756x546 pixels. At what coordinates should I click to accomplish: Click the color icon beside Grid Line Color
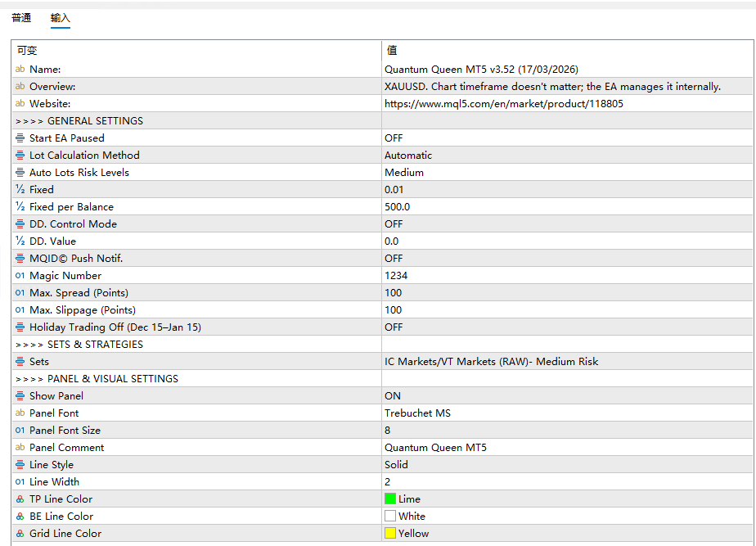[20, 534]
